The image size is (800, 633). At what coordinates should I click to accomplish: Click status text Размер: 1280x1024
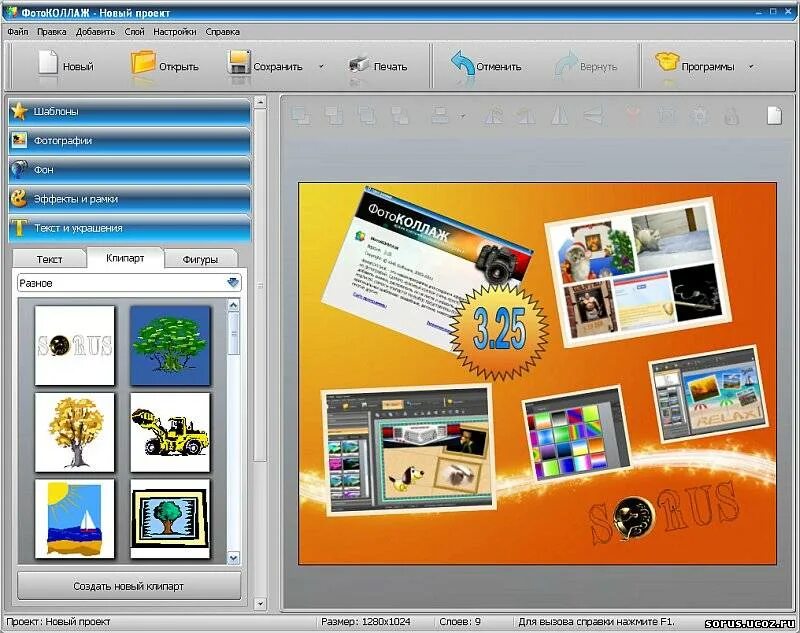click(365, 622)
